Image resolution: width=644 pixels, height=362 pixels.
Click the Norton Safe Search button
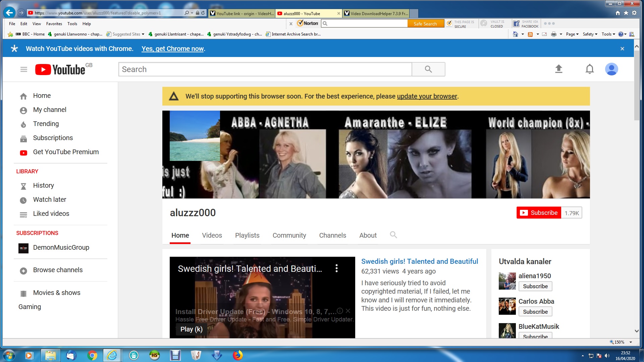pos(425,24)
